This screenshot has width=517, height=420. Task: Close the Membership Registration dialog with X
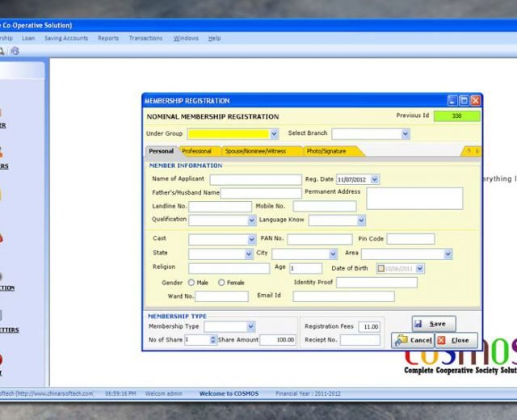click(x=476, y=100)
